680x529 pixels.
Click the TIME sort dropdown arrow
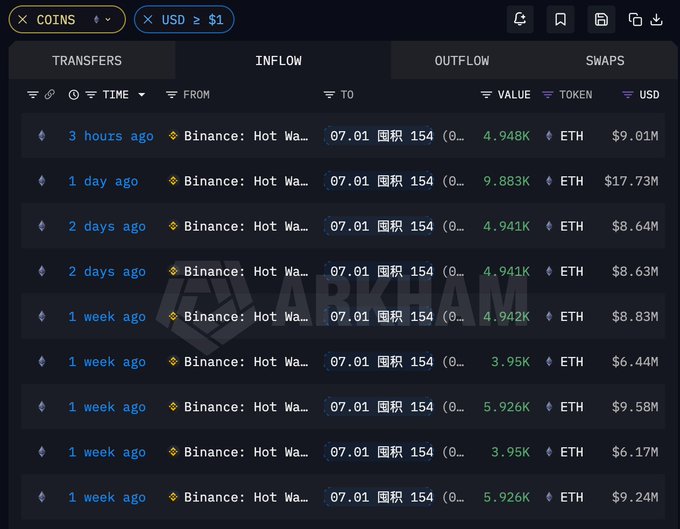(x=141, y=95)
